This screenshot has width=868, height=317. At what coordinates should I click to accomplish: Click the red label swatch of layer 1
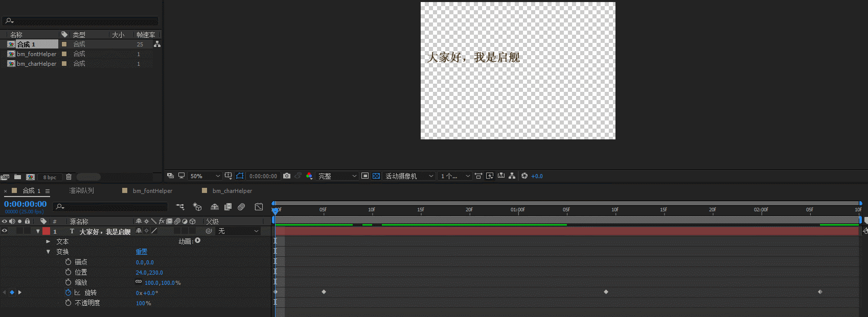[46, 231]
